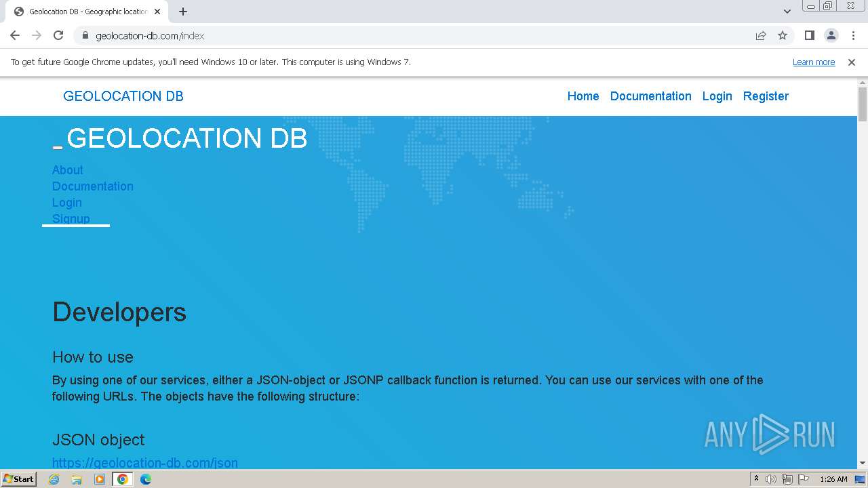The height and width of the screenshot is (488, 868).
Task: Open the volume speaker tray icon
Action: pyautogui.click(x=771, y=479)
